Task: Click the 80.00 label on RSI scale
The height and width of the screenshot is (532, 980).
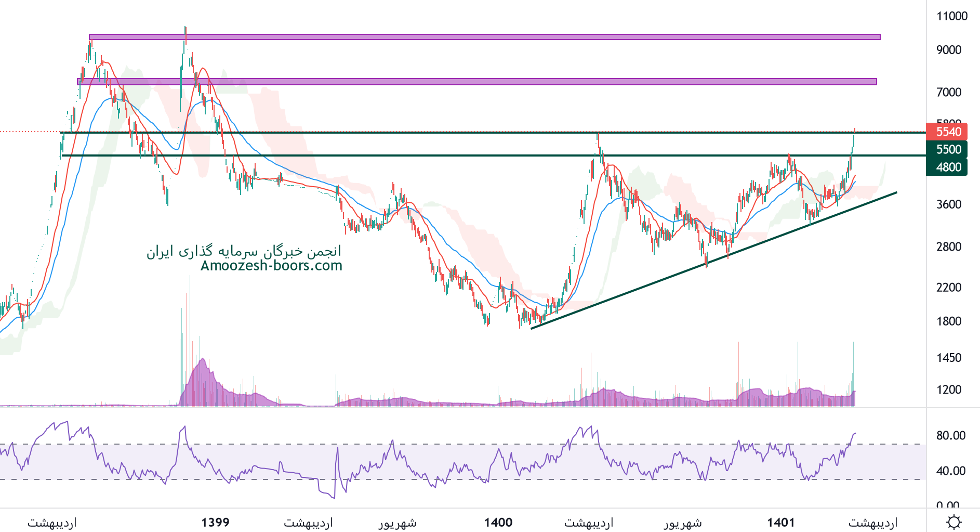Action: (950, 436)
